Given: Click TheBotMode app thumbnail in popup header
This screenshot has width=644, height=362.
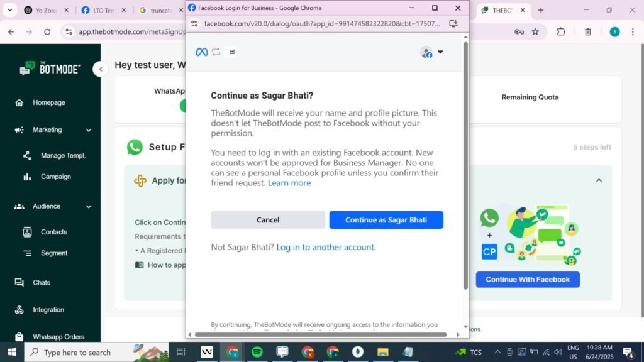Looking at the screenshot, I should (x=232, y=52).
